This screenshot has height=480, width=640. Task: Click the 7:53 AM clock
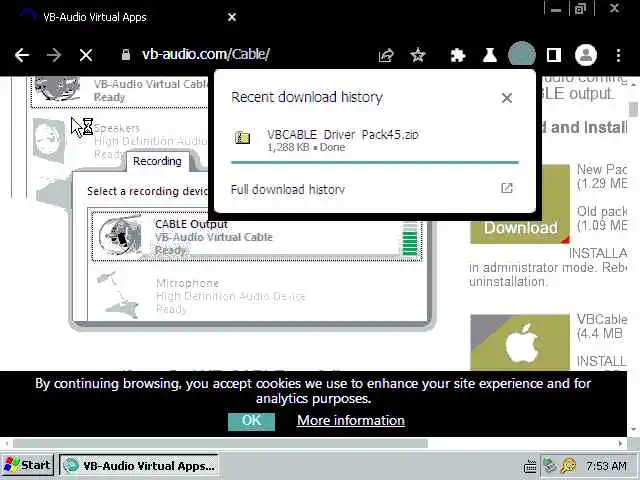(606, 465)
